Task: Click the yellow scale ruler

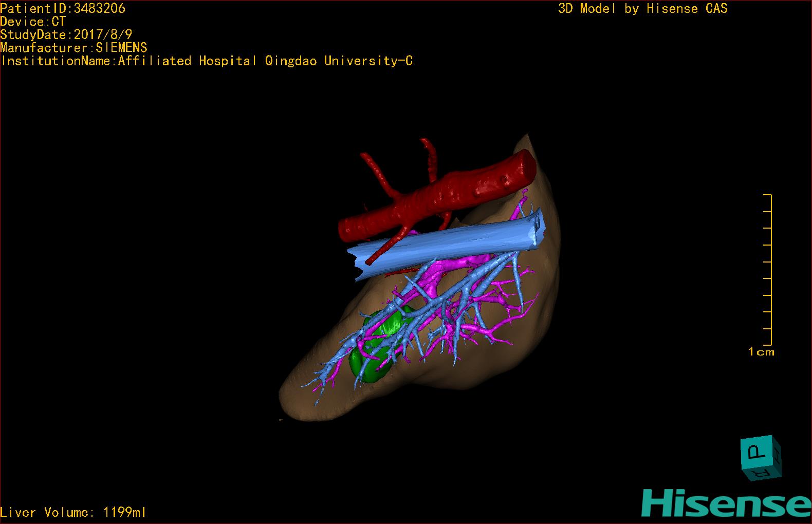Action: tap(768, 270)
